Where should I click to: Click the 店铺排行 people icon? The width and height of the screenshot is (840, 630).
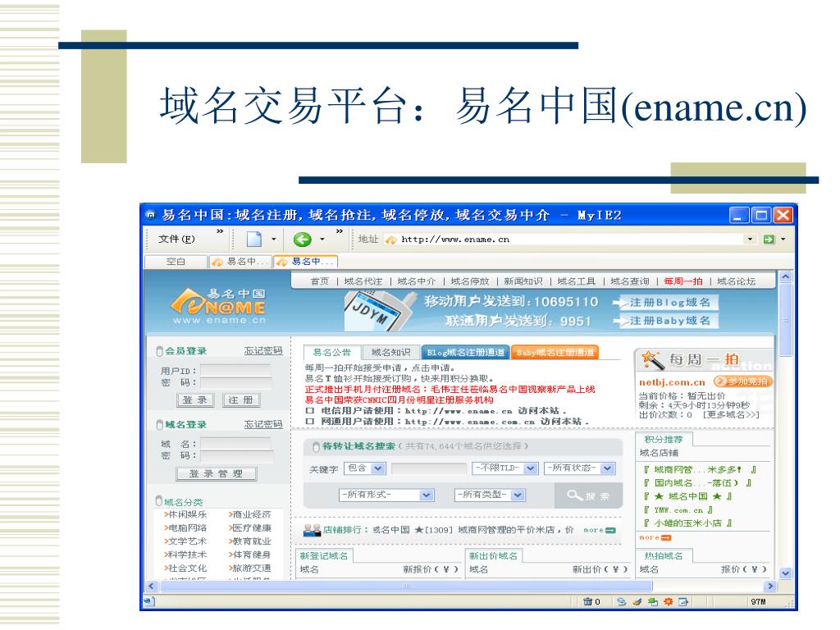pos(312,530)
